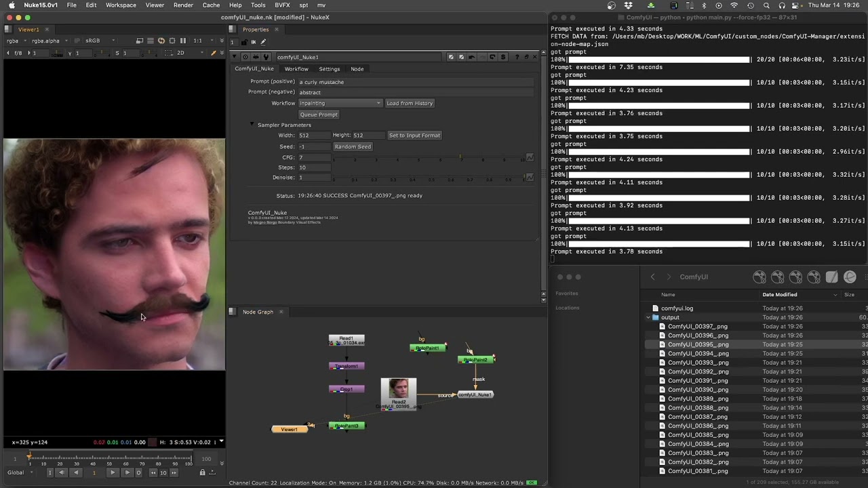Adjust the Denoise slider
This screenshot has width=868, height=488.
tap(429, 178)
